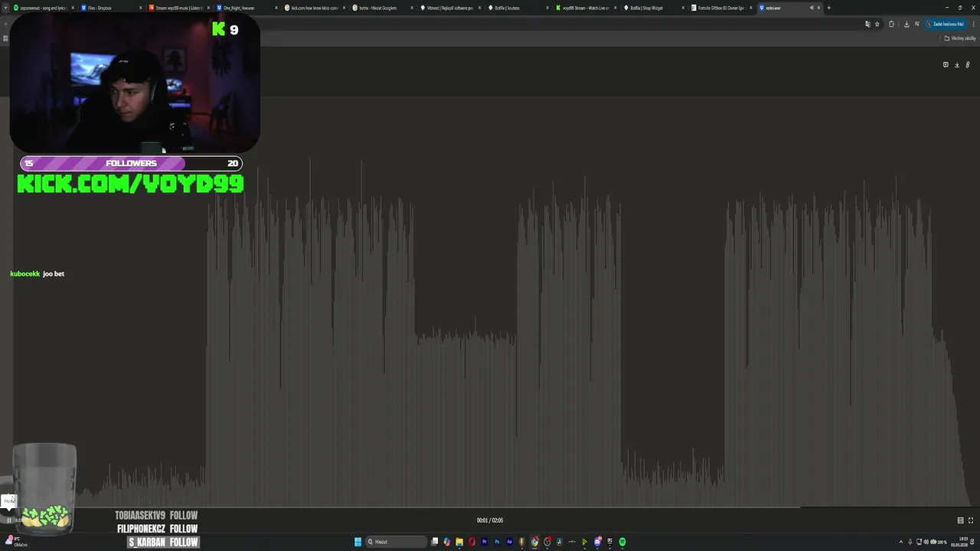Click the S_KARBAN FOLLOW alert
Viewport: 980px width, 551px height.
coord(163,542)
